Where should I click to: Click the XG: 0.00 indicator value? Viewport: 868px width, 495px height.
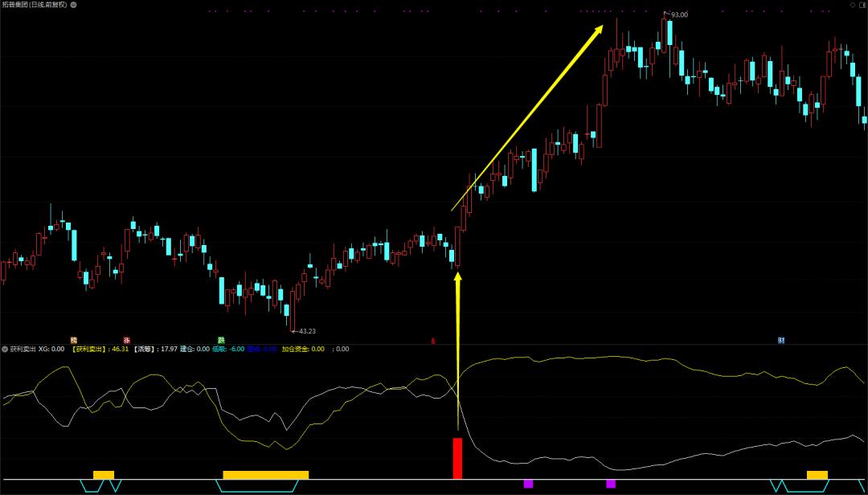click(51, 350)
